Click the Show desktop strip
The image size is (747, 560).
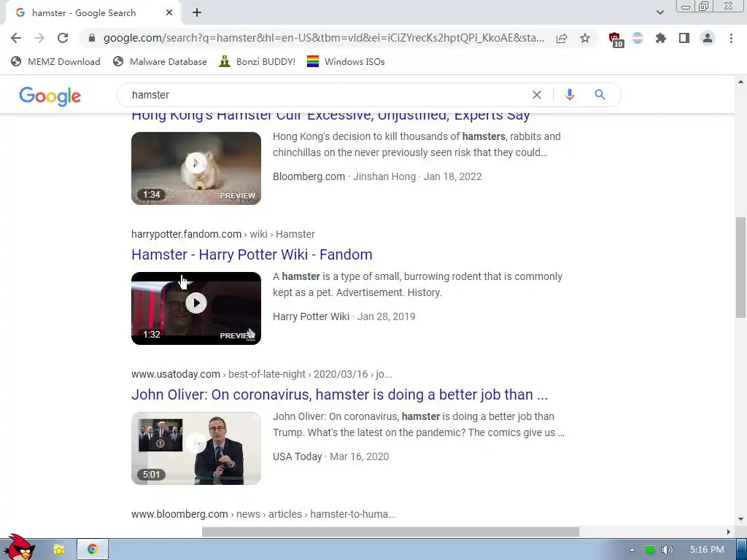coord(742,550)
